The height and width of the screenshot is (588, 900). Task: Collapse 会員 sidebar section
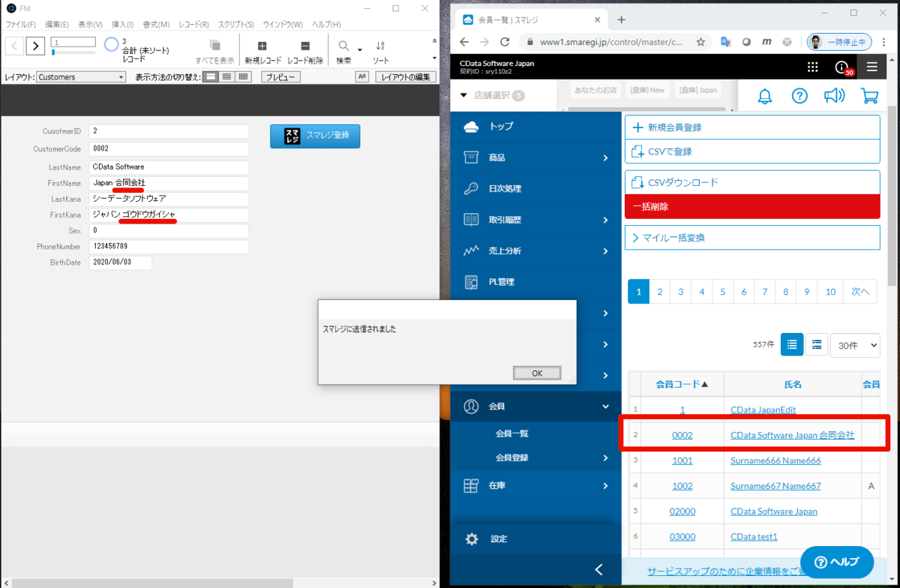[x=536, y=406]
